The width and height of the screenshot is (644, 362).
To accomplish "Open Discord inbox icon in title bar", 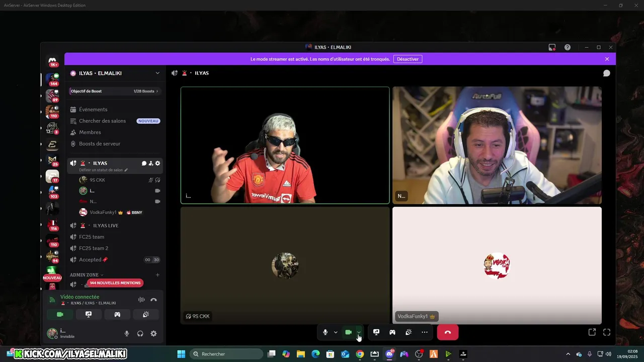I will [x=552, y=47].
